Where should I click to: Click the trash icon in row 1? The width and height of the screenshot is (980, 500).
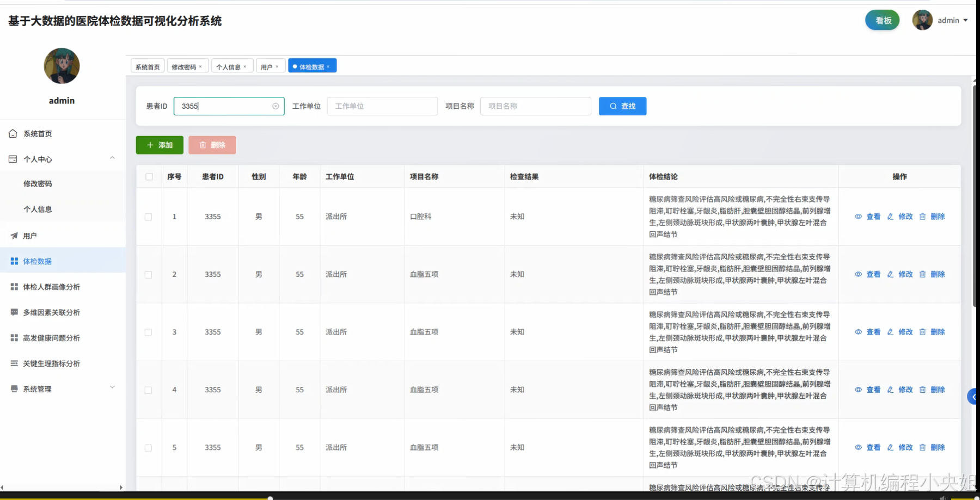(x=922, y=217)
